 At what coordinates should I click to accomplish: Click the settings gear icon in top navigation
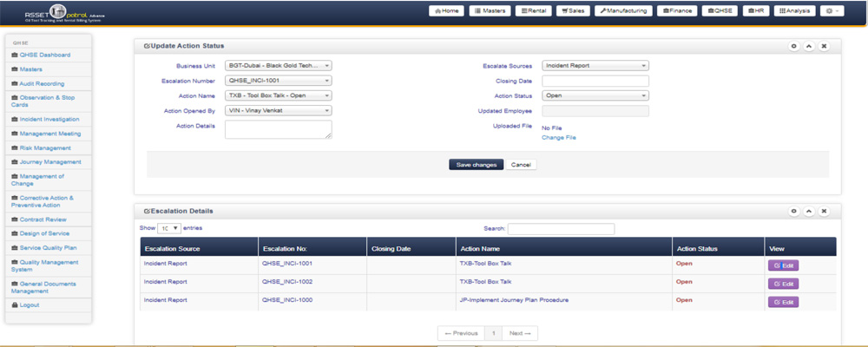[x=832, y=10]
